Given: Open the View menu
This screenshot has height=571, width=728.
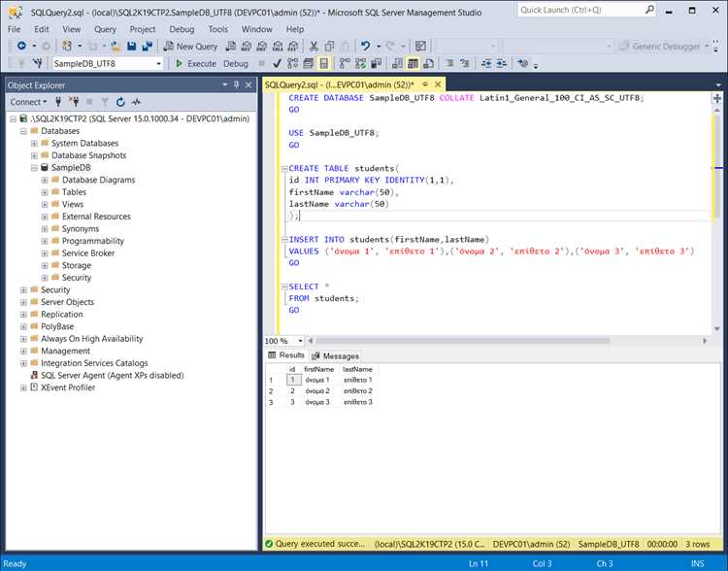Looking at the screenshot, I should tap(72, 29).
